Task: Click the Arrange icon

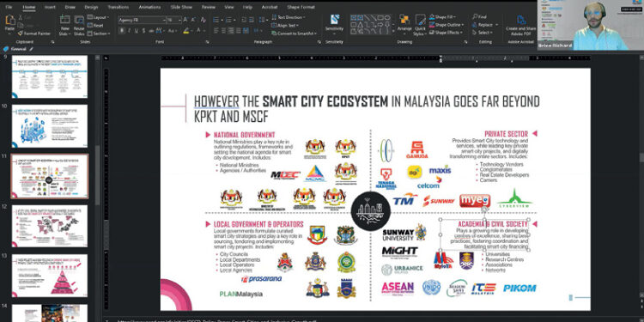Action: click(404, 20)
